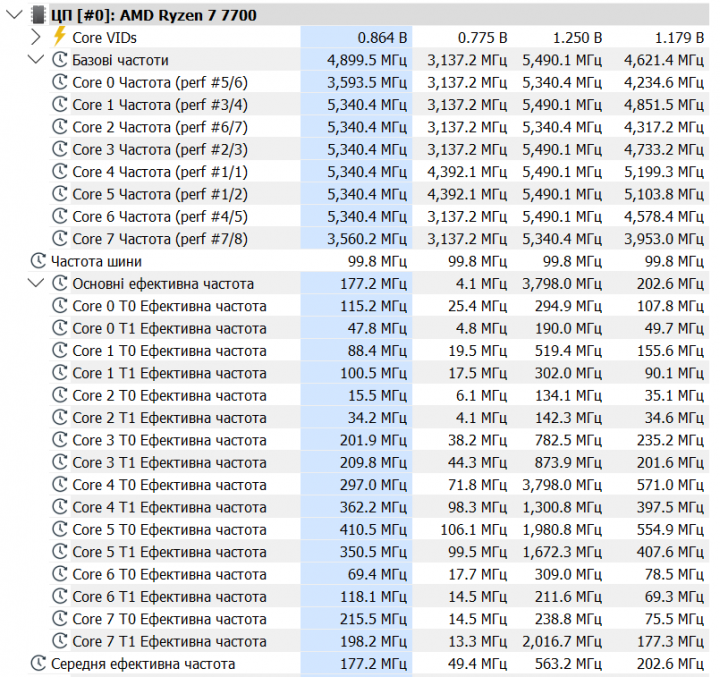Viewport: 720px width, 677px height.
Task: Click clock icon of Core 6 Частота row
Action: [x=60, y=216]
